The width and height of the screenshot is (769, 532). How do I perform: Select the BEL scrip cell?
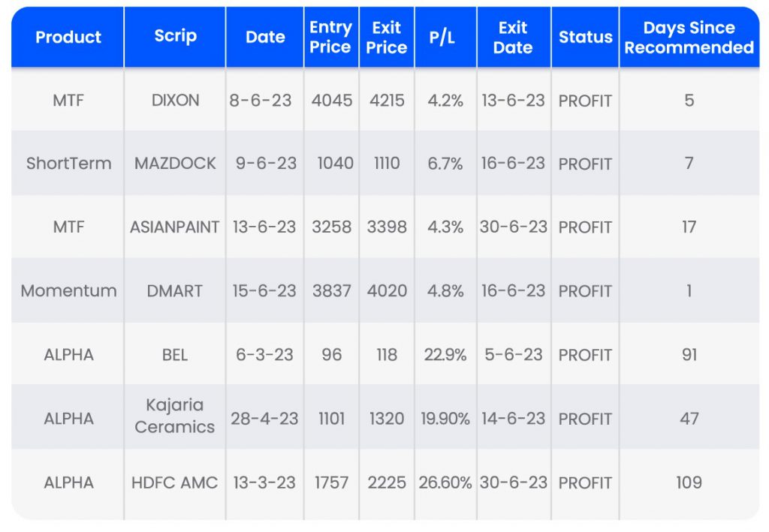(x=175, y=354)
